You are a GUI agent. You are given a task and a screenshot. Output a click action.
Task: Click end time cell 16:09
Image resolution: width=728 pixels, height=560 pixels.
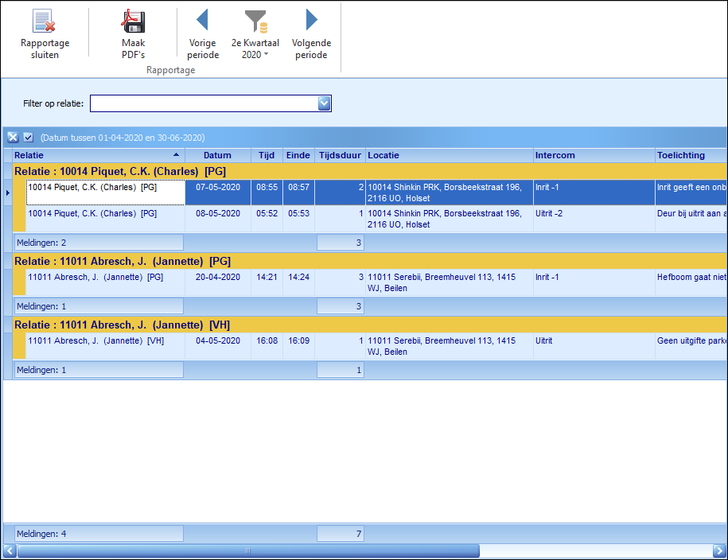(298, 346)
